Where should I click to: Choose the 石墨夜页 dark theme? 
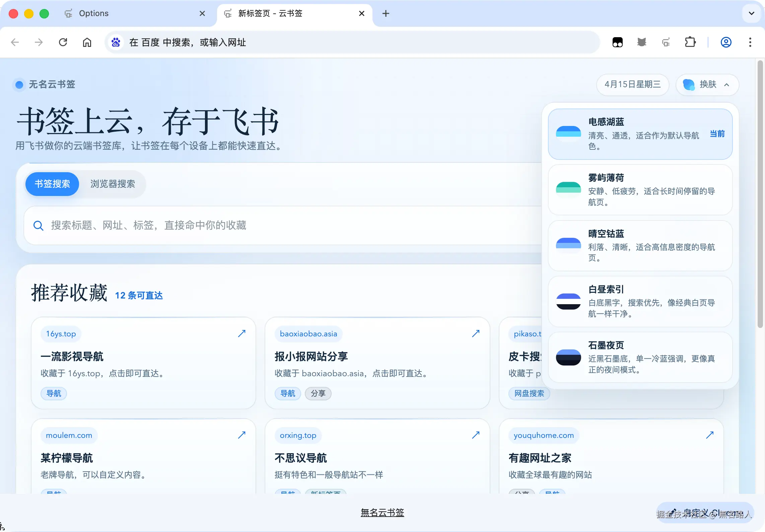640,357
